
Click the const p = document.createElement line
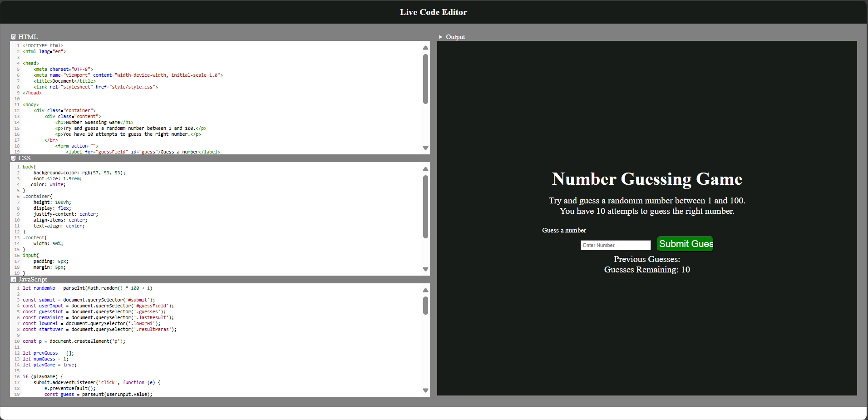tap(74, 341)
